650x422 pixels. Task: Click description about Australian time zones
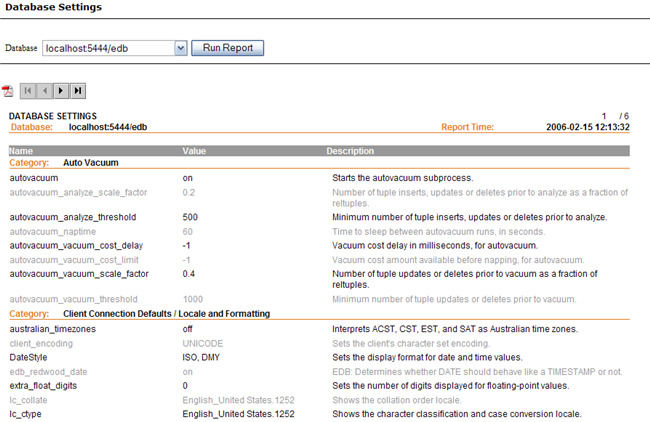[x=455, y=329]
